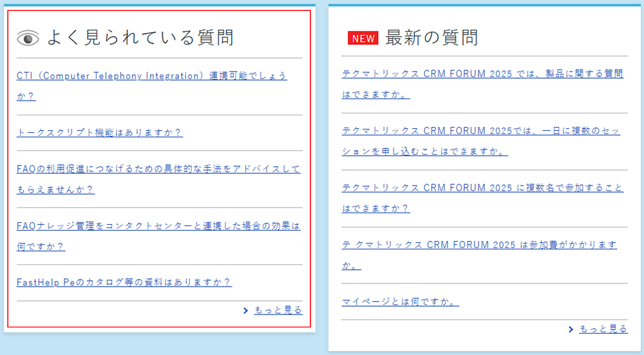
Task: Click the chevron arrow in the popular questions panel
Action: [x=246, y=311]
